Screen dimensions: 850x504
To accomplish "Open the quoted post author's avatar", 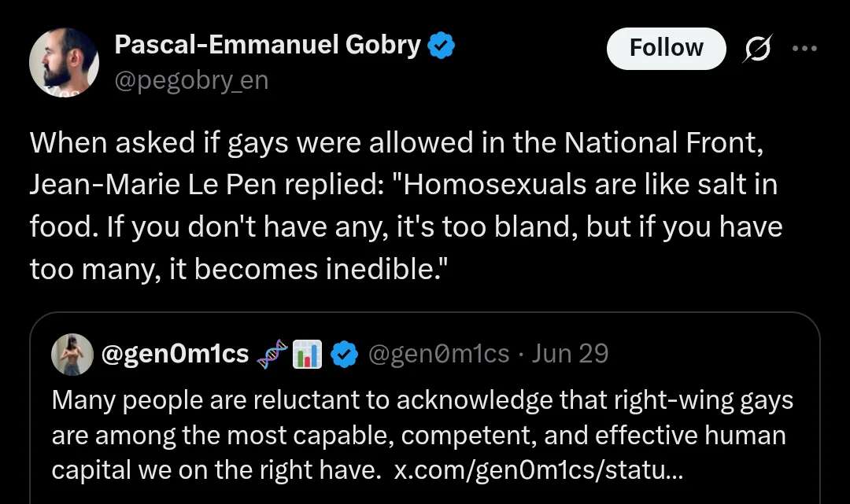I will (x=72, y=355).
